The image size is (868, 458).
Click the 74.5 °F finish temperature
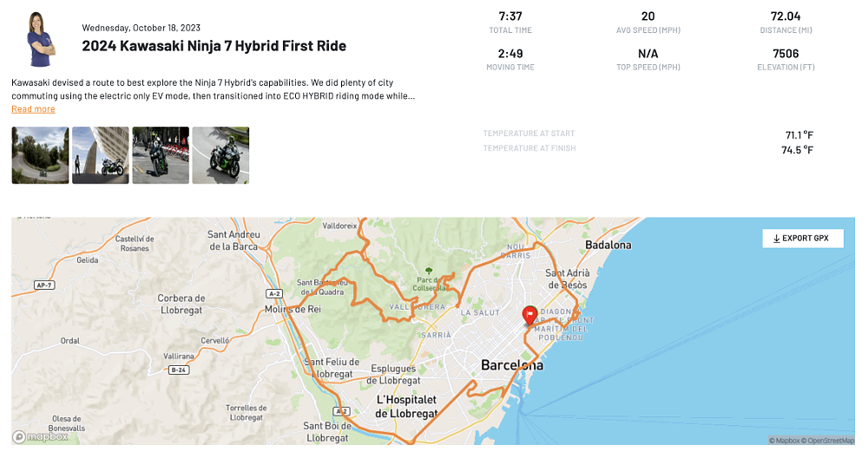[x=797, y=150]
